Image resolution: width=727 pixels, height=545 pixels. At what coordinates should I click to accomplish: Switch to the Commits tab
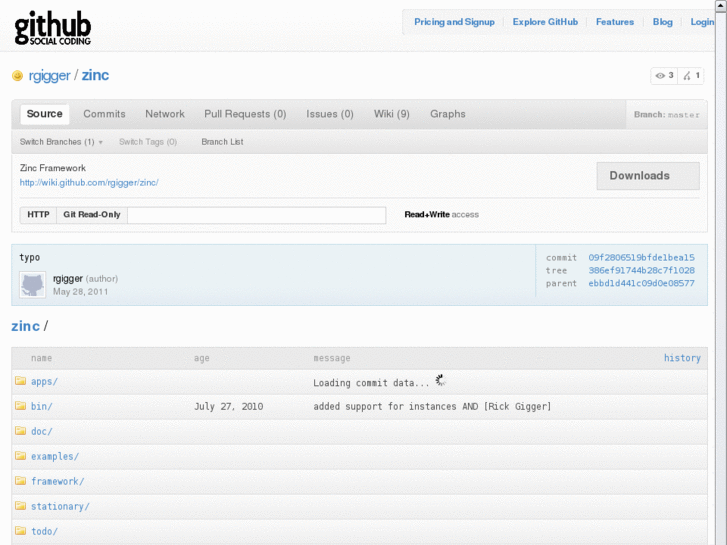coord(104,114)
